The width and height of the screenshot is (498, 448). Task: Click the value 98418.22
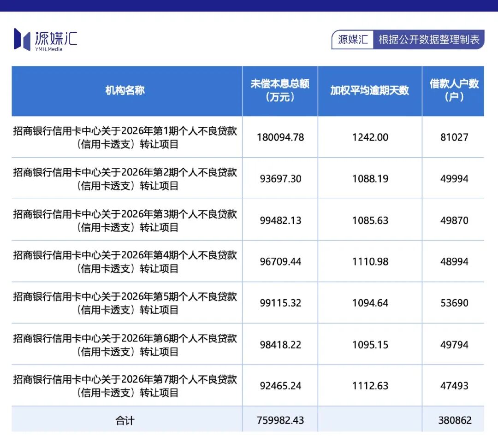coord(280,345)
